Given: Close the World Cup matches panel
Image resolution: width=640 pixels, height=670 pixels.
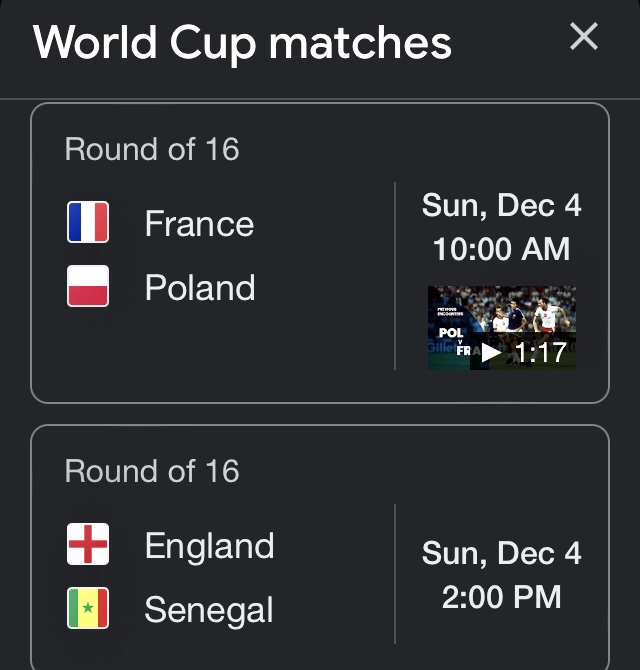Looking at the screenshot, I should coord(583,38).
